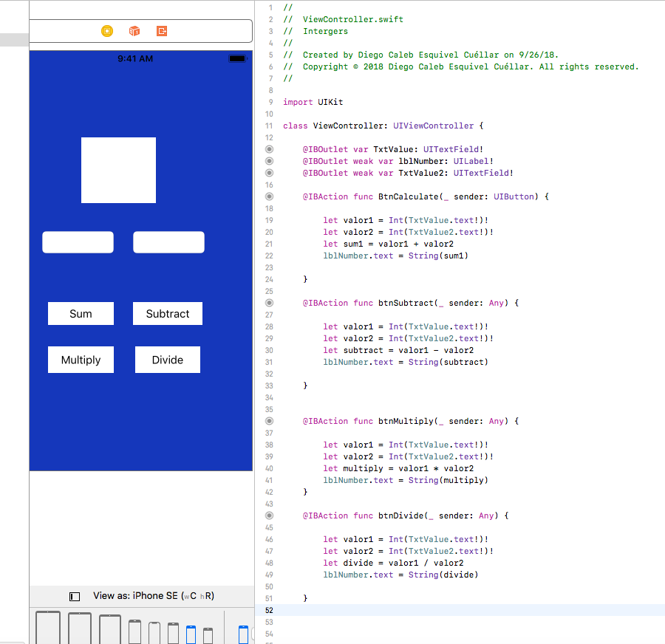665x644 pixels.
Task: Click the battery indicator in simulated status bar
Action: 237,59
